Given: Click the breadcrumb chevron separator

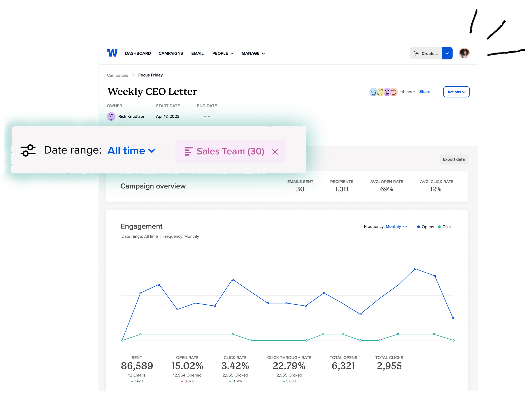Looking at the screenshot, I should (x=133, y=75).
